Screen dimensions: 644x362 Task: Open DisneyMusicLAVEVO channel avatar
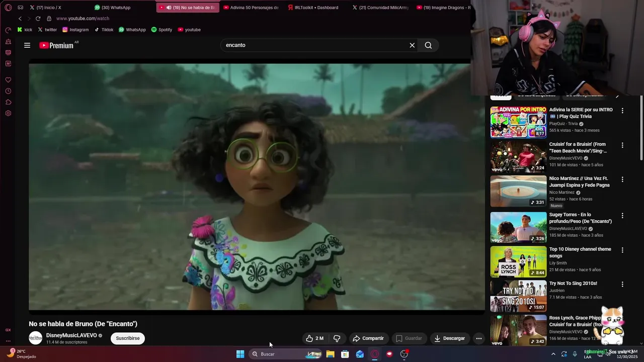pyautogui.click(x=35, y=338)
